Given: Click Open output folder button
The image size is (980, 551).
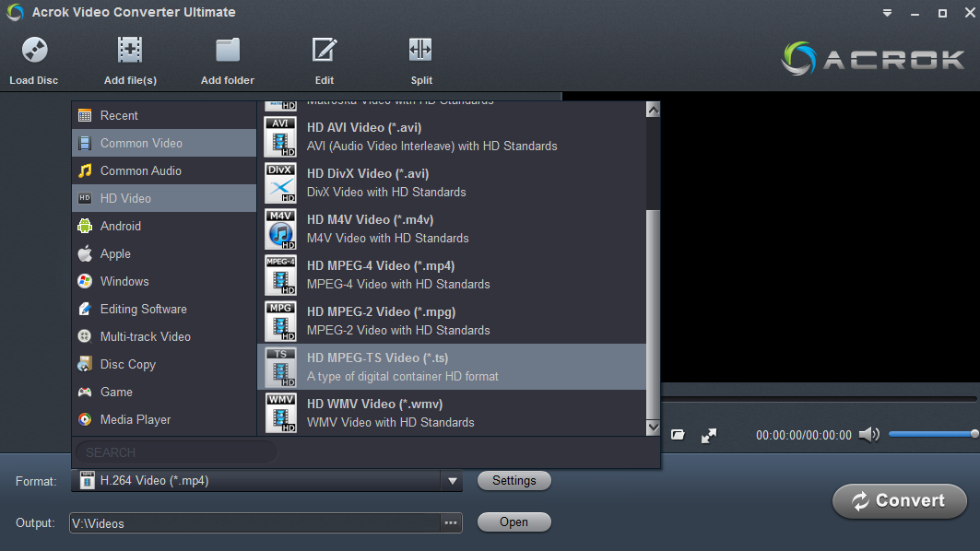Looking at the screenshot, I should pyautogui.click(x=514, y=522).
